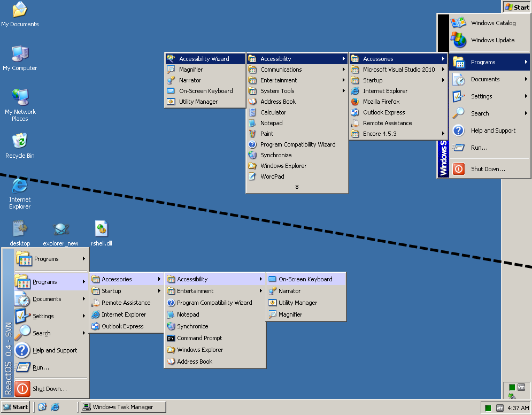Open the My Documents desktop icon
The width and height of the screenshot is (532, 415).
pyautogui.click(x=20, y=14)
